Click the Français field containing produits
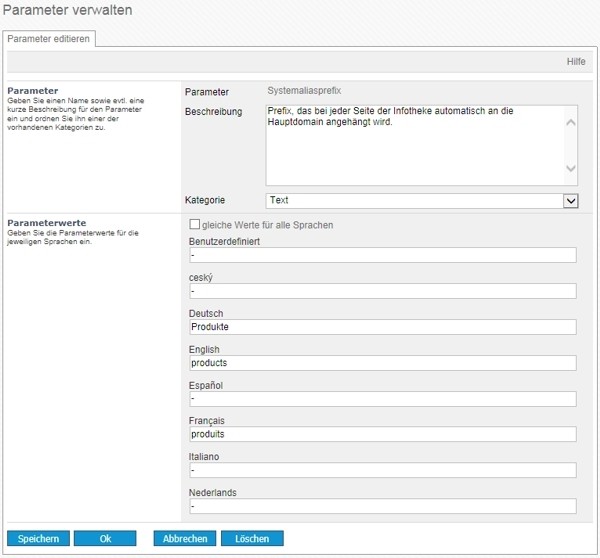Image resolution: width=600 pixels, height=558 pixels. click(382, 434)
